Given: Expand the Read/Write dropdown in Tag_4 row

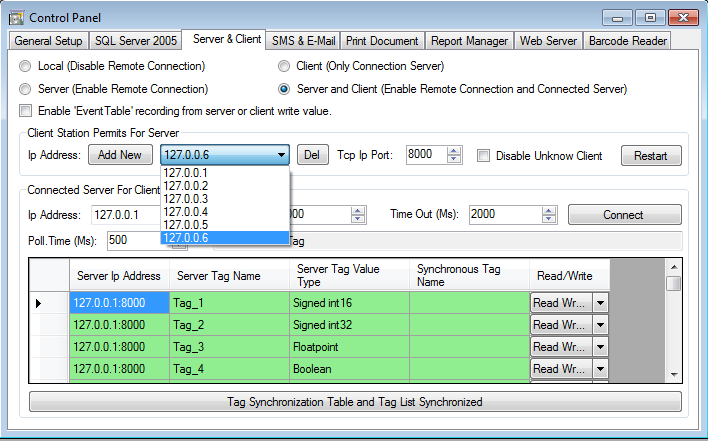Looking at the screenshot, I should tap(600, 369).
